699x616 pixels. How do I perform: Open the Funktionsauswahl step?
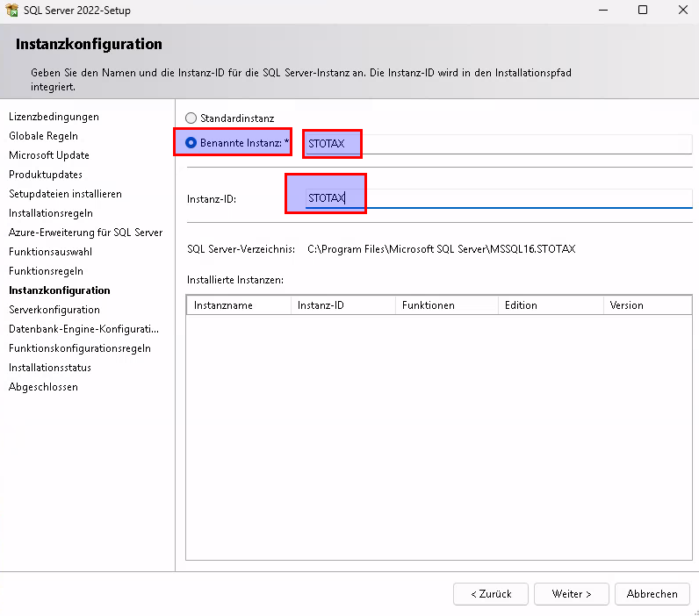click(x=50, y=252)
